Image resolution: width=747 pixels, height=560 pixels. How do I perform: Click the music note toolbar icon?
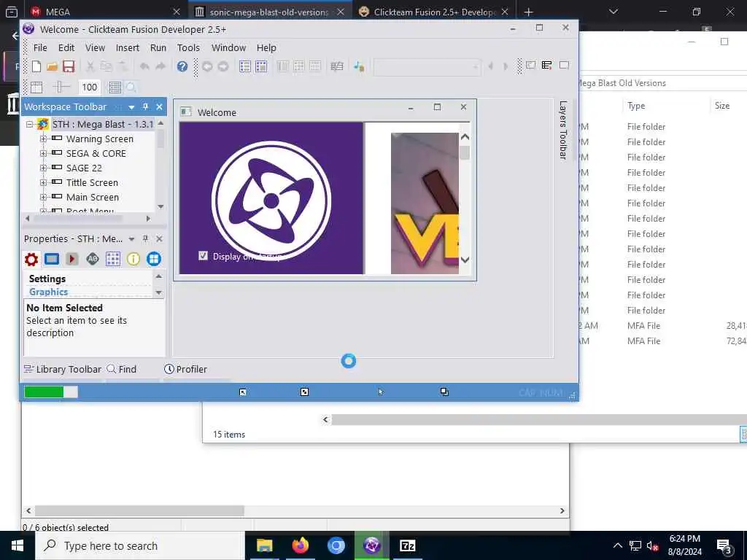click(x=359, y=66)
